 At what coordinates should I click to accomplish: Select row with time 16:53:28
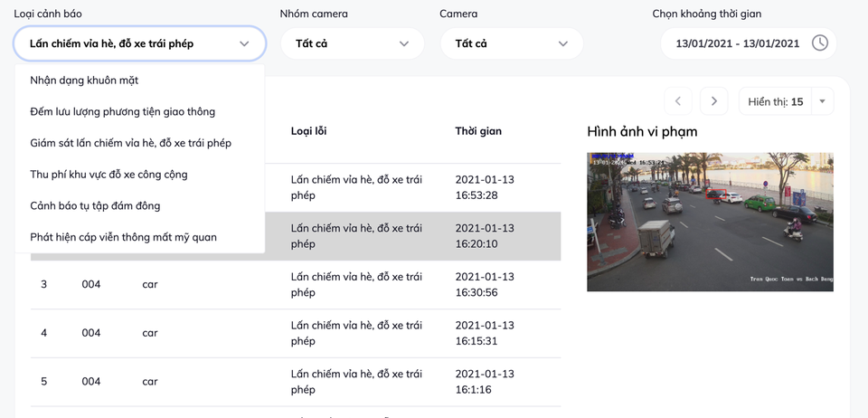pyautogui.click(x=412, y=187)
